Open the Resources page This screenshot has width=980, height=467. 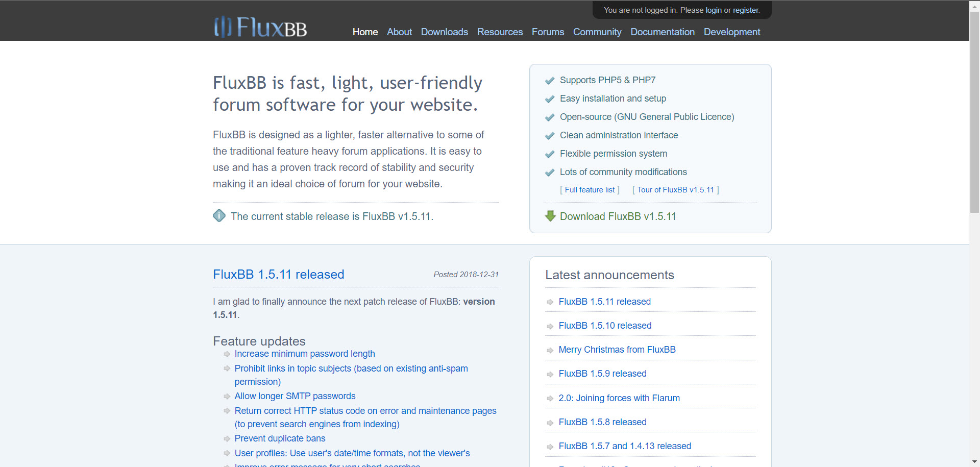(500, 32)
